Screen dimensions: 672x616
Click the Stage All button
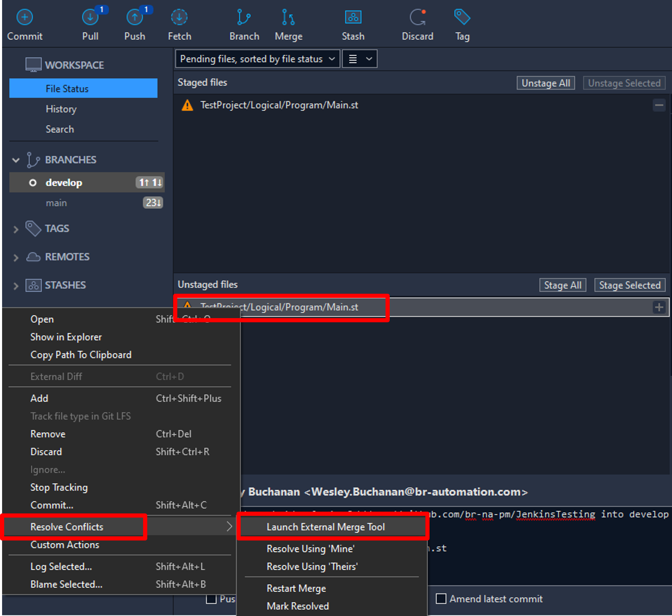coord(563,285)
